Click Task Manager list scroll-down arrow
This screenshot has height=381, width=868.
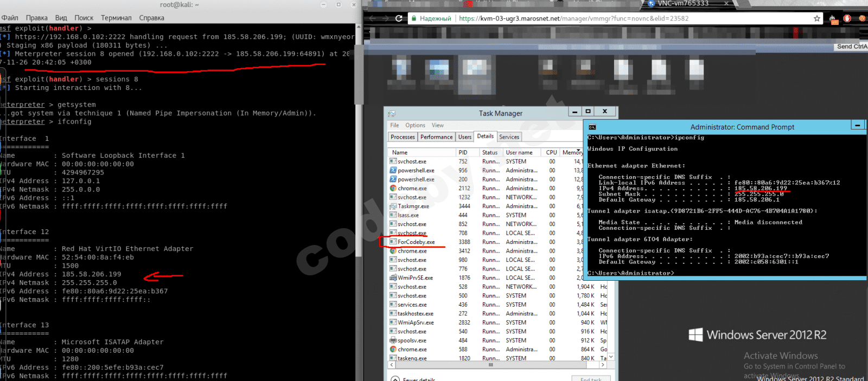point(611,357)
